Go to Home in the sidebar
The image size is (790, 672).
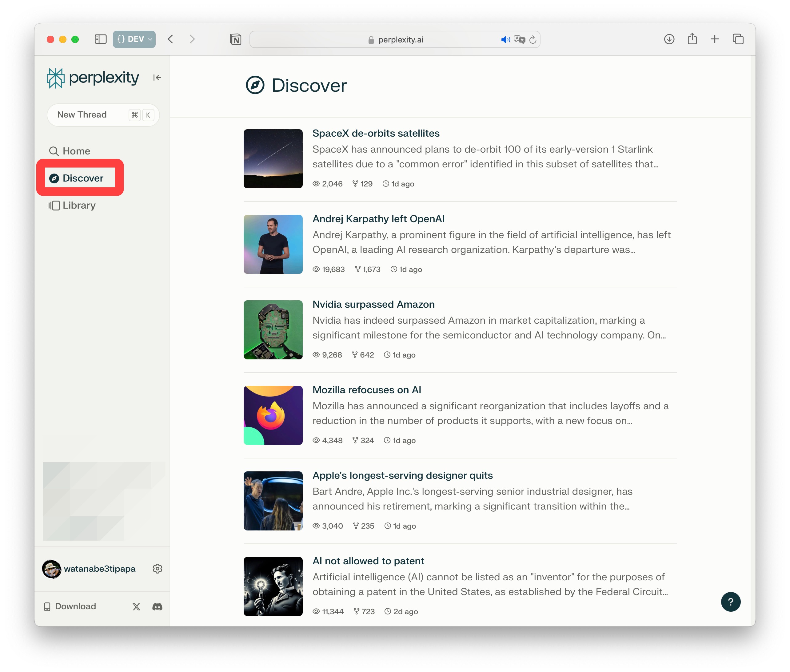click(x=69, y=151)
